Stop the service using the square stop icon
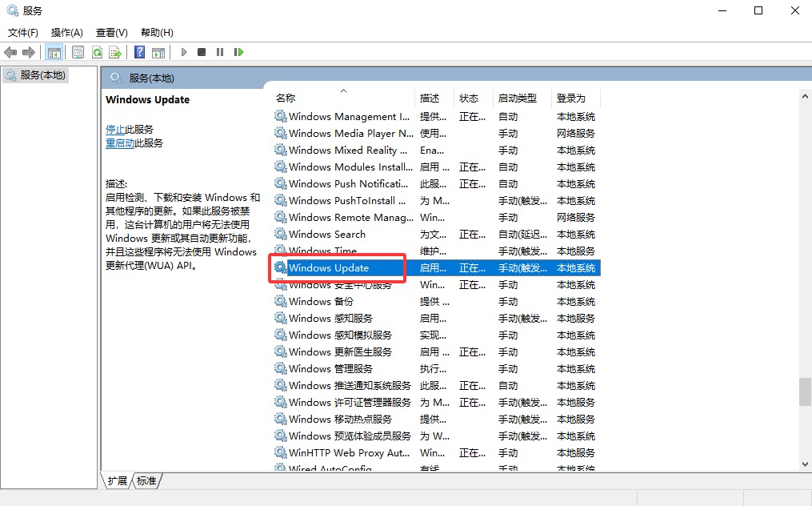 [x=201, y=52]
